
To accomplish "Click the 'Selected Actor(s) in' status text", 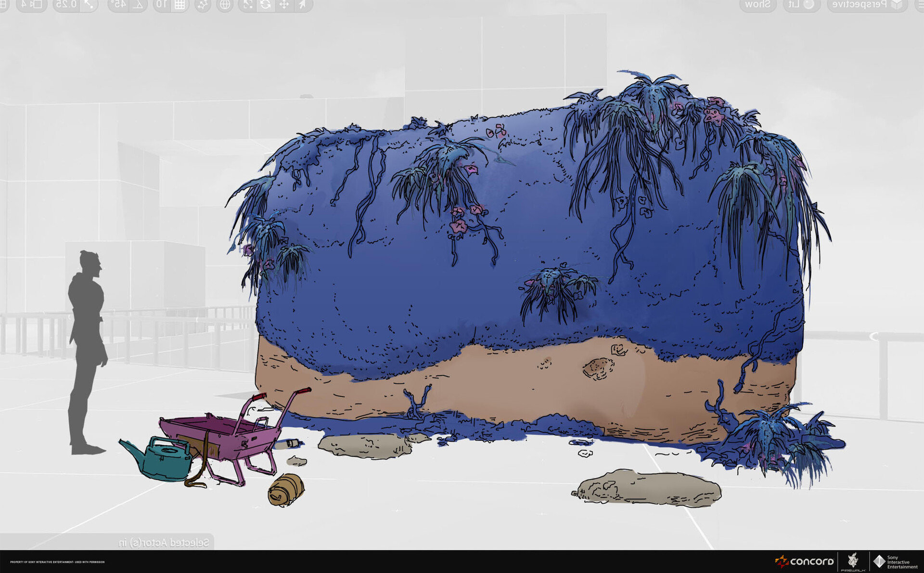I will coord(164,543).
